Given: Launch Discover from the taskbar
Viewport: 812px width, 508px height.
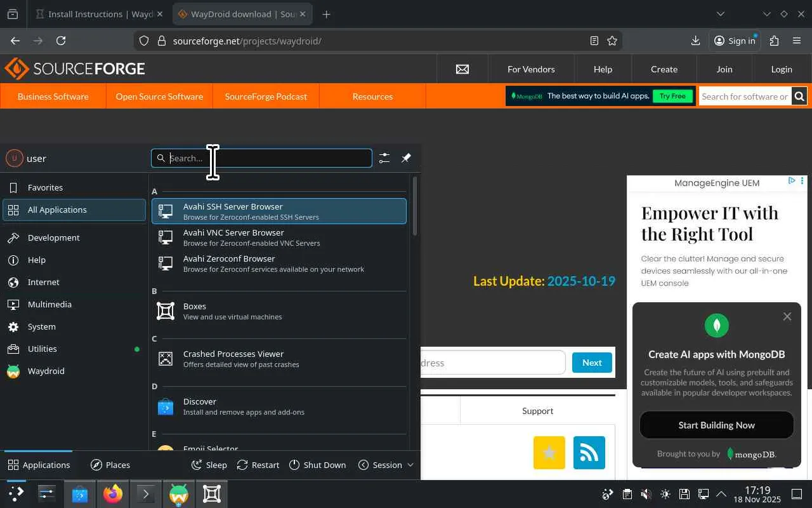Looking at the screenshot, I should [80, 493].
